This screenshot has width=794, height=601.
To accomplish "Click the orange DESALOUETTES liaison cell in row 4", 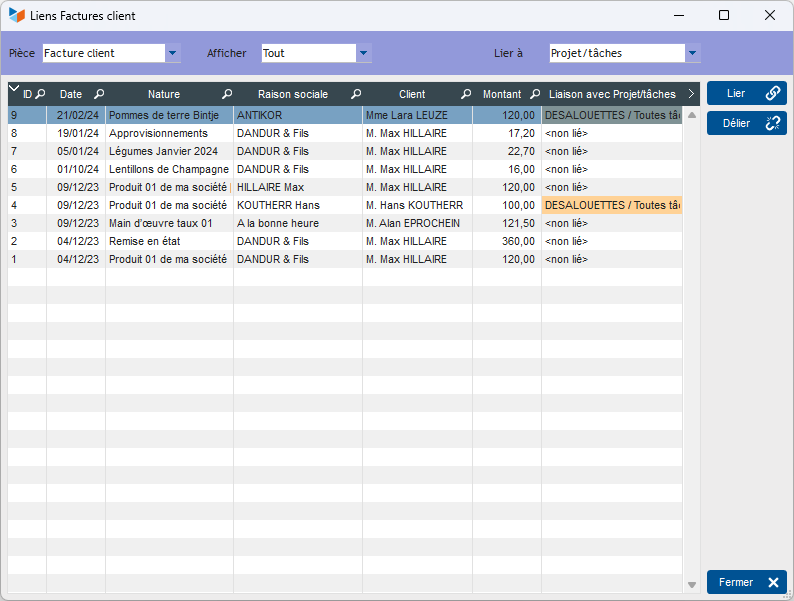I will pyautogui.click(x=612, y=205).
